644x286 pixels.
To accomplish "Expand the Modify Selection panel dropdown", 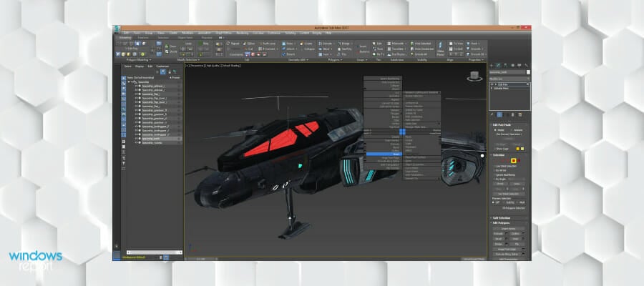I will [x=188, y=60].
